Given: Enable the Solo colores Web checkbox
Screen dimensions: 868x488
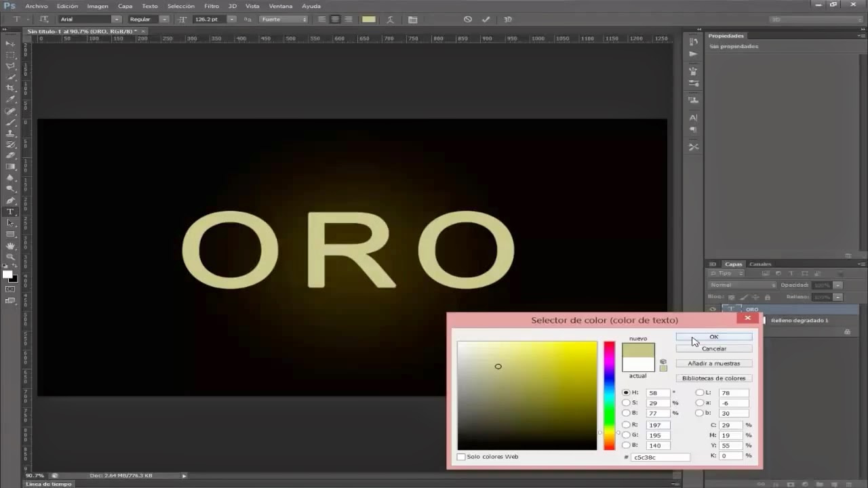Looking at the screenshot, I should point(461,457).
